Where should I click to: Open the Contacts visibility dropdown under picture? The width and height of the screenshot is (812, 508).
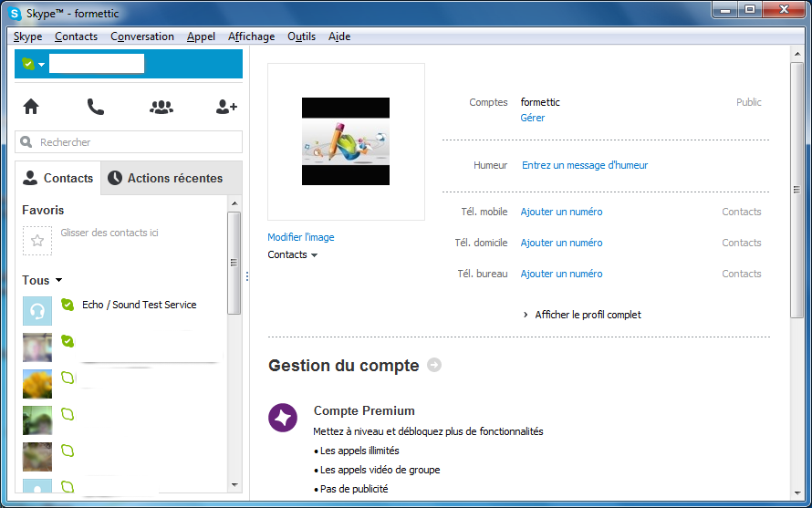(293, 254)
